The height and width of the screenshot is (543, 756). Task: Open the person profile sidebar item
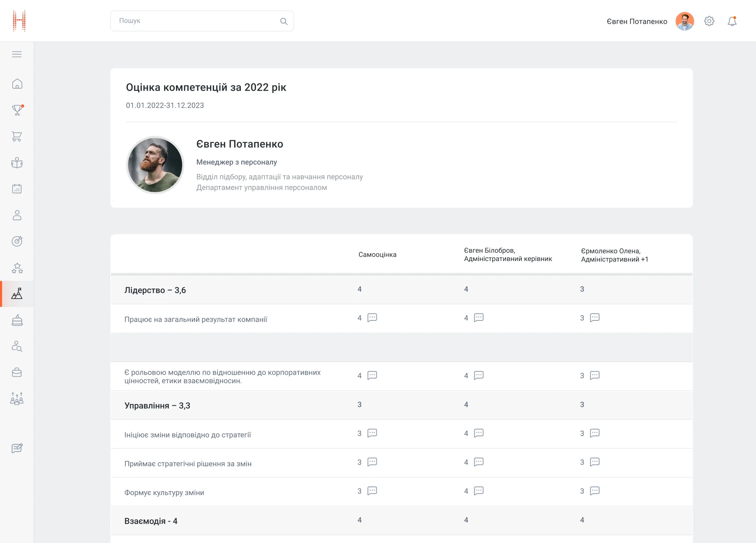[17, 215]
